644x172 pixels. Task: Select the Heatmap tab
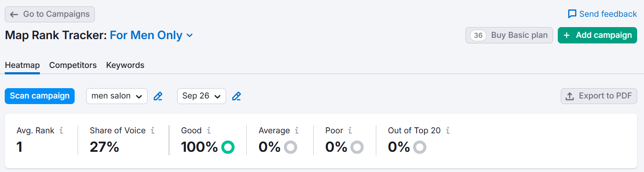[x=22, y=65]
